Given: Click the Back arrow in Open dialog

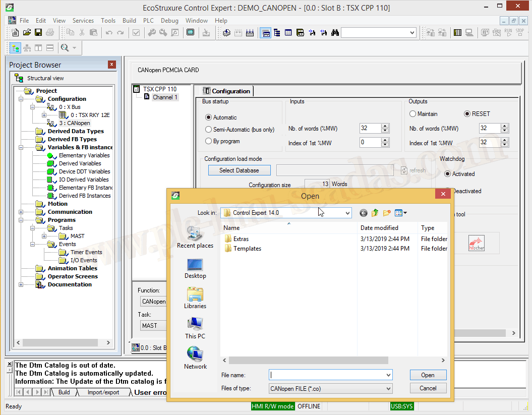Looking at the screenshot, I should coord(363,213).
